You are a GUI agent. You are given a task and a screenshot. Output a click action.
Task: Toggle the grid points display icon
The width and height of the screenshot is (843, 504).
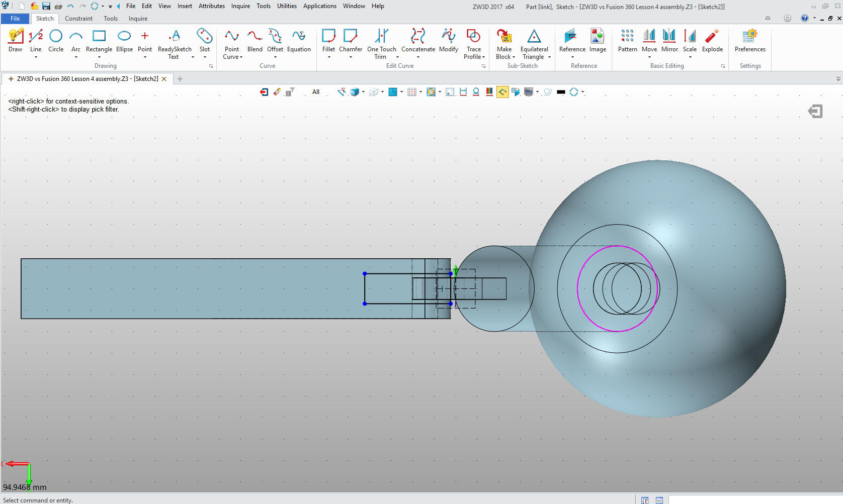(x=412, y=92)
